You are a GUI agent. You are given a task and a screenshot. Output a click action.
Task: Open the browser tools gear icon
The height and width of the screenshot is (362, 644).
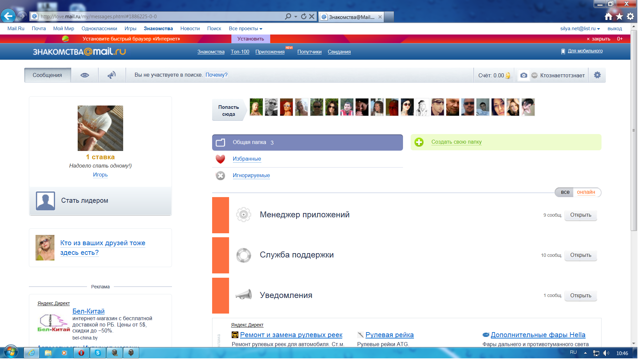630,16
